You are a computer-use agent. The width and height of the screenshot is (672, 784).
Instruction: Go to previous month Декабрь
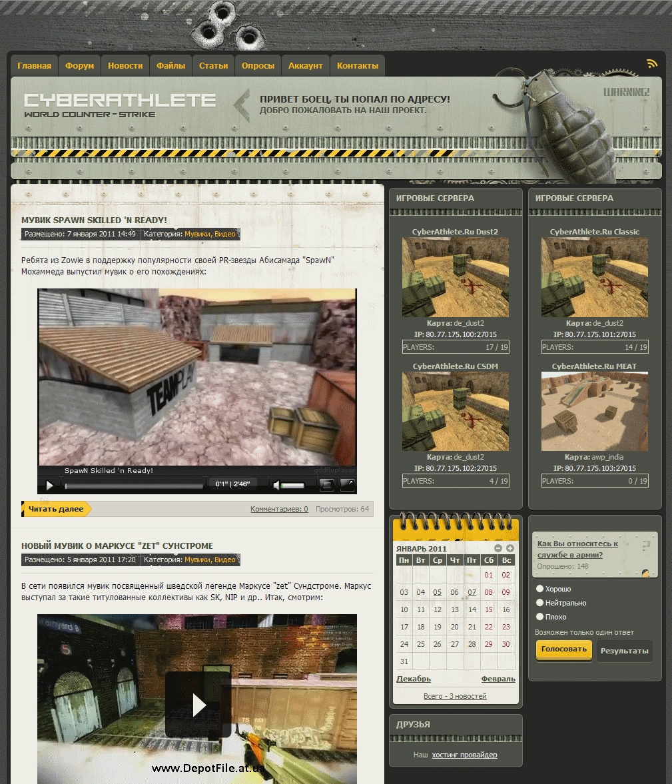tap(414, 679)
